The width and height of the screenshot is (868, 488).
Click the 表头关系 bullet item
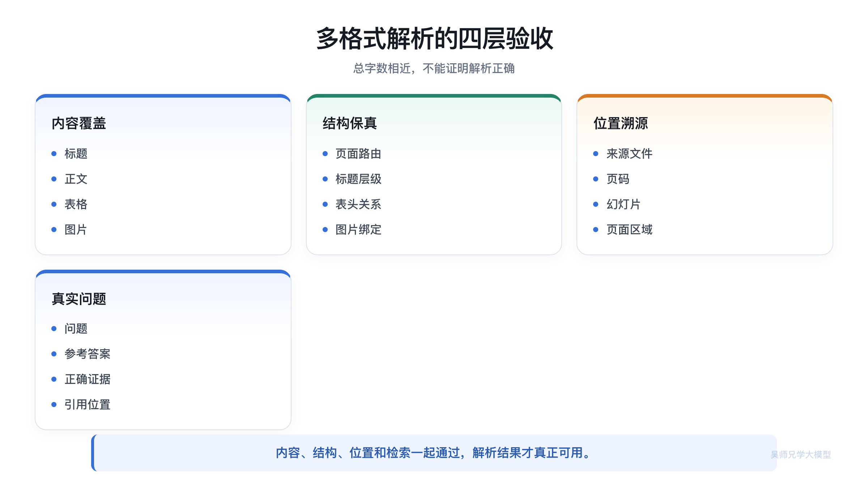click(358, 204)
